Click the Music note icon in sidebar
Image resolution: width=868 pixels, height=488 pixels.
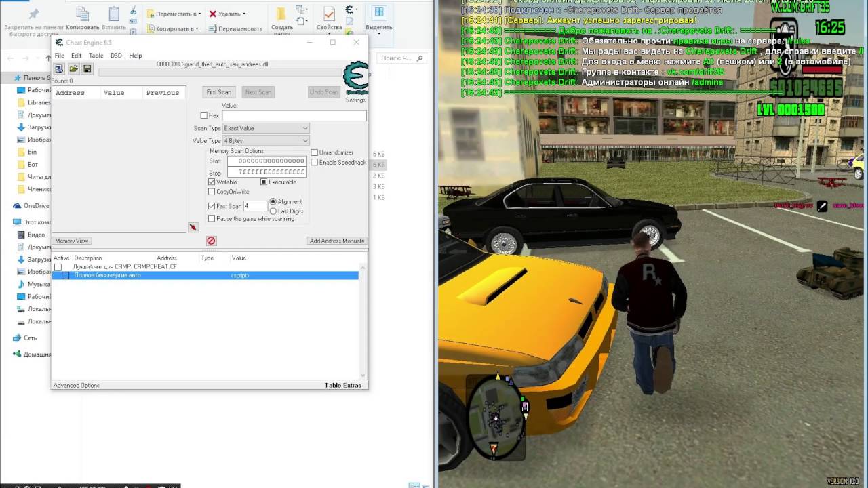(x=22, y=284)
